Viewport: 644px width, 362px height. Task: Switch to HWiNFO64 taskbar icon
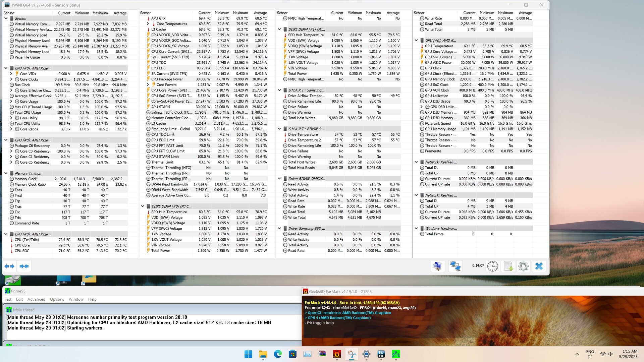(x=381, y=354)
